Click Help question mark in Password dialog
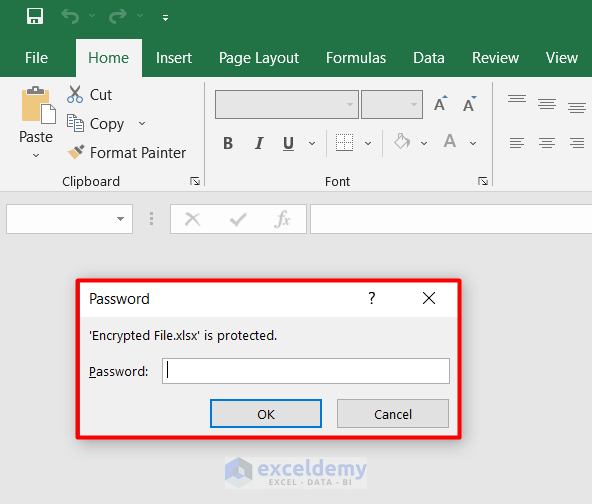The height and width of the screenshot is (504, 592). click(372, 298)
